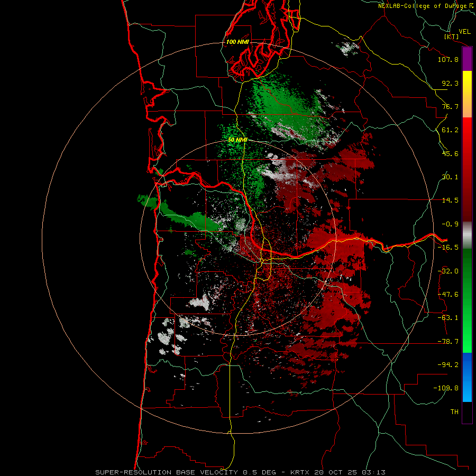Click the -63.1 velocity scale value

(448, 318)
